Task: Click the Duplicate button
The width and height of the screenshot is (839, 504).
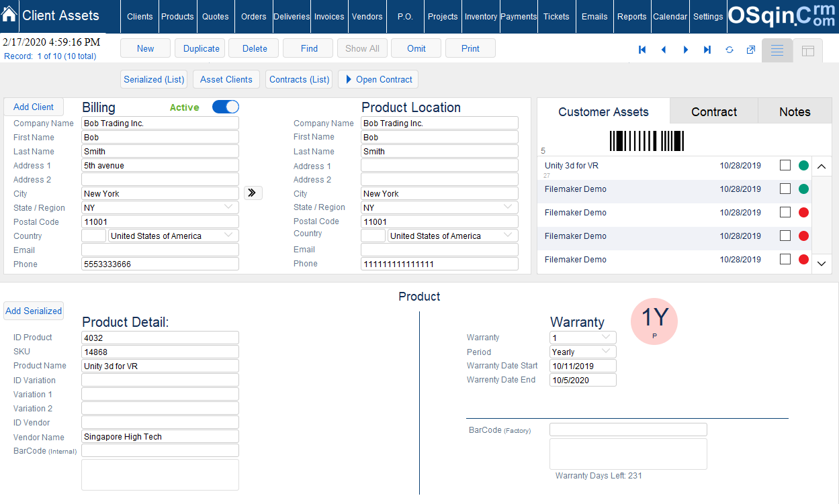Action: [202, 48]
